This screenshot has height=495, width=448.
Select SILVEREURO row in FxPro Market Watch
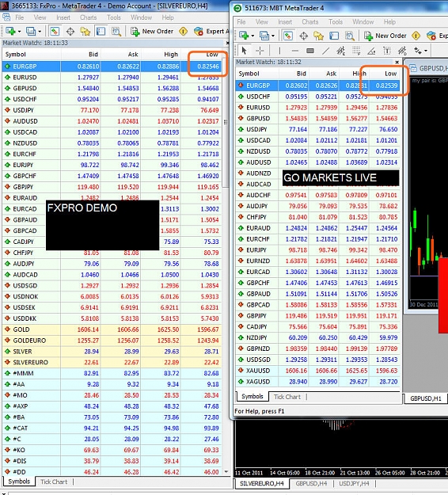tap(112, 362)
